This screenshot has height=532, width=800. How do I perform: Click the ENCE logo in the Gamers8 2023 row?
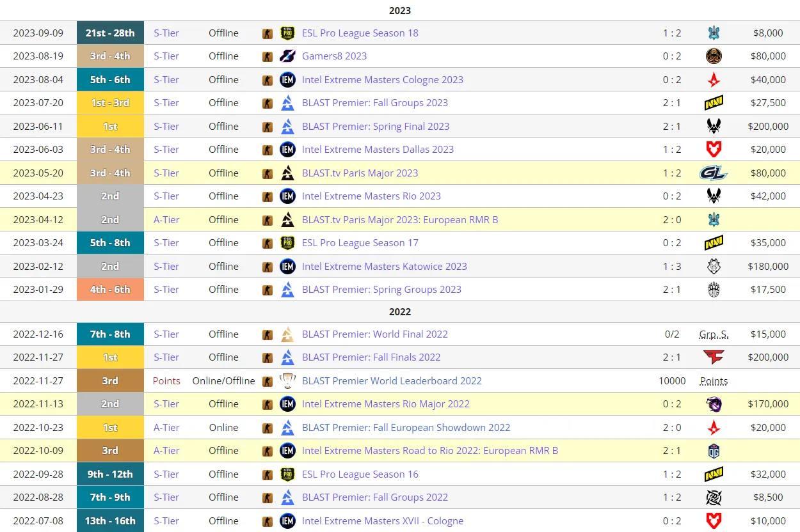point(714,56)
